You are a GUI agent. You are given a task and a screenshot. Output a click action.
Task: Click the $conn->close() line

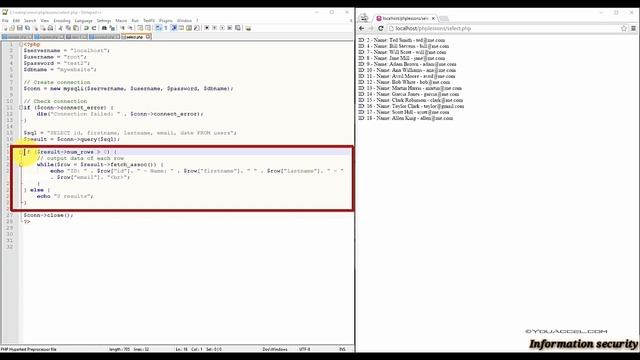(x=48, y=215)
